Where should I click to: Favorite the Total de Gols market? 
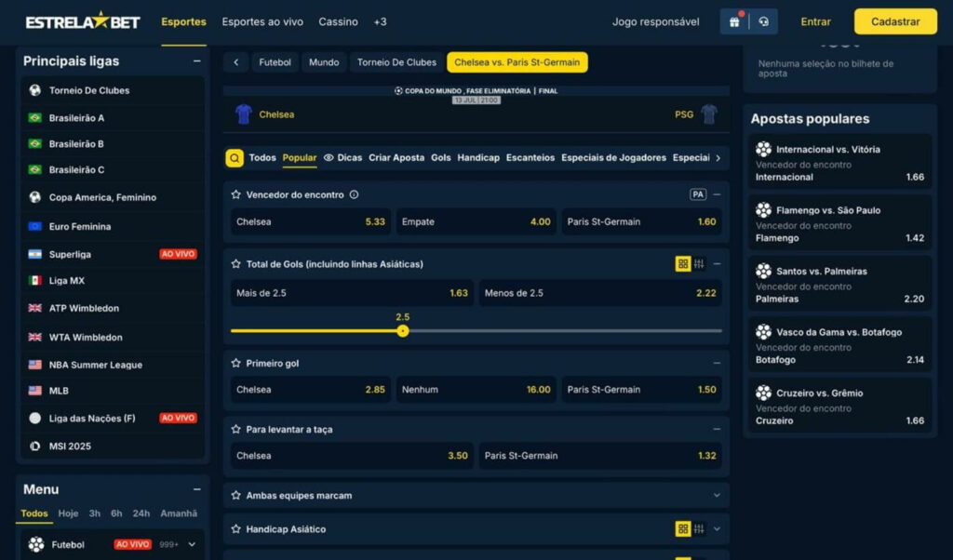coord(235,264)
